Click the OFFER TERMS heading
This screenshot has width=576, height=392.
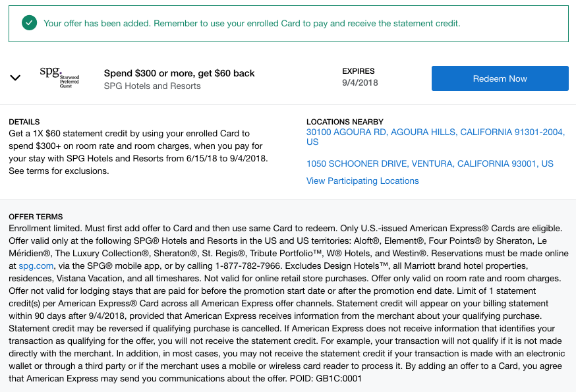pos(36,217)
